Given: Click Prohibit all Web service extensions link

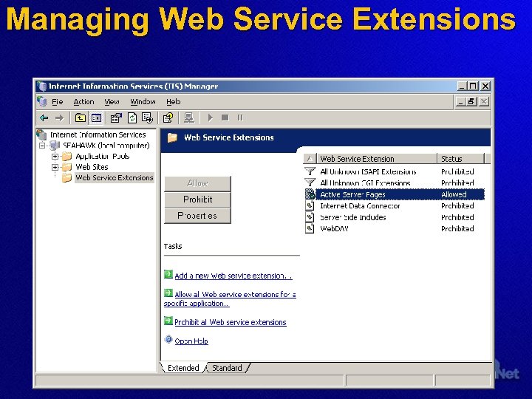Looking at the screenshot, I should pos(231,322).
